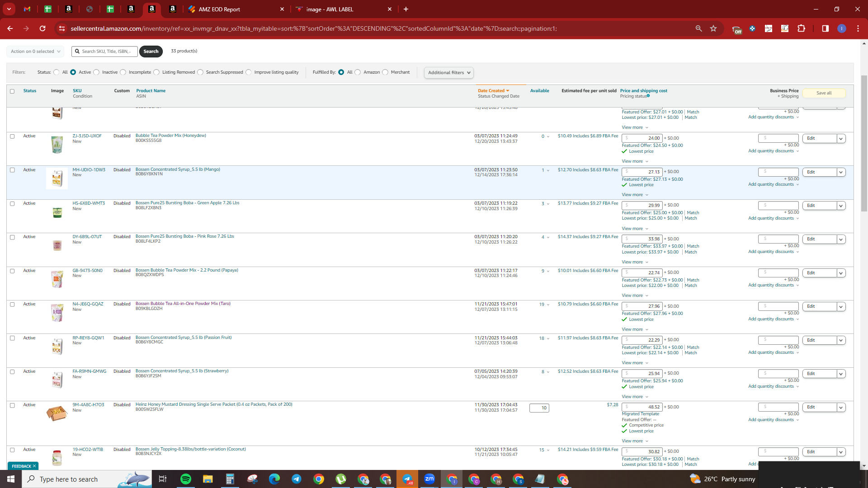The height and width of the screenshot is (488, 868).
Task: Switch to AMZ EOD Report tab
Action: 236,9
